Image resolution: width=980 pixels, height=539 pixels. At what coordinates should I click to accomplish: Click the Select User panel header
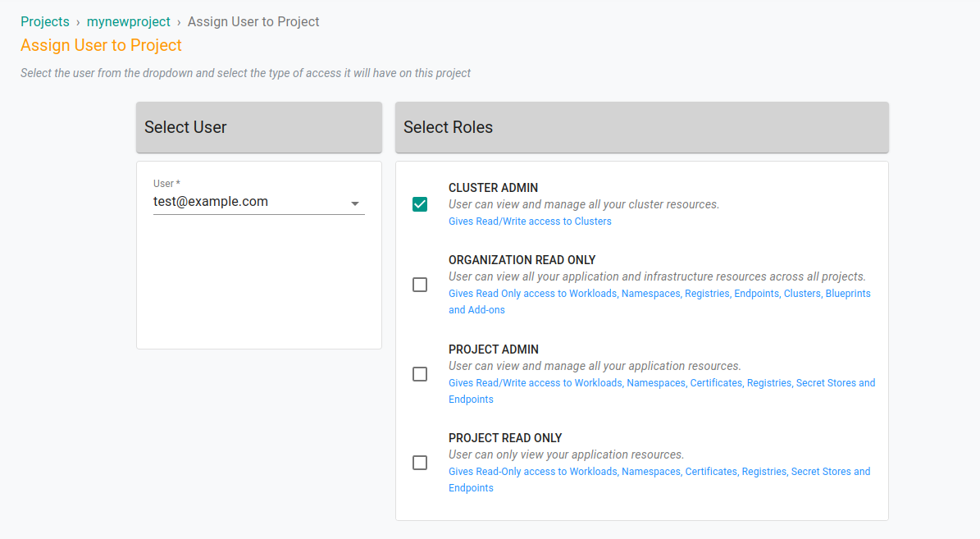point(259,127)
